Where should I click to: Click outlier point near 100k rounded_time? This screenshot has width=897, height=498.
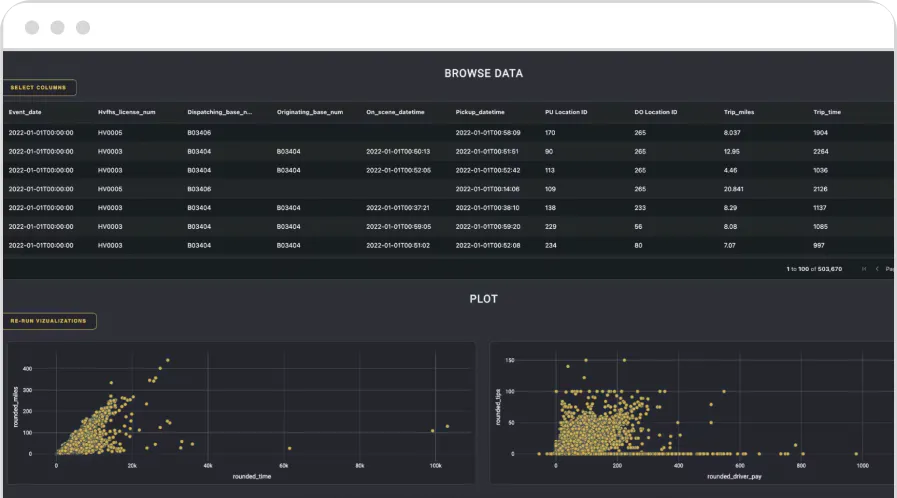coord(432,431)
